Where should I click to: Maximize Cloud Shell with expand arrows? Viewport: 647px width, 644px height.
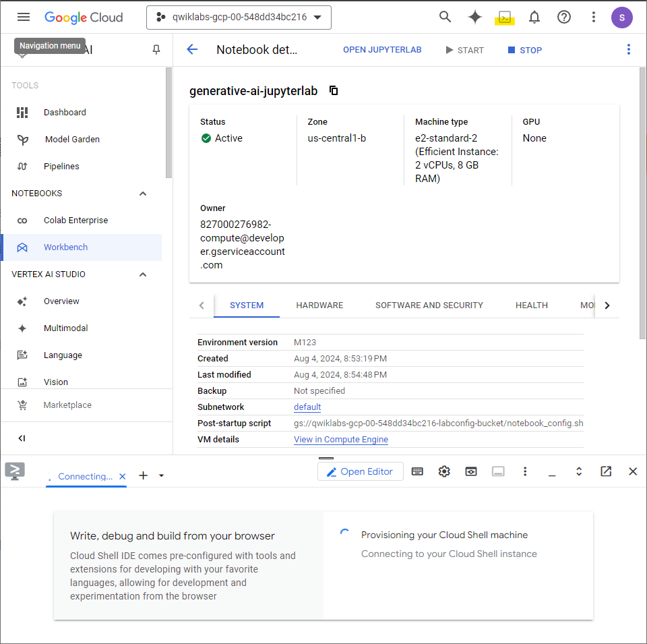coord(579,471)
